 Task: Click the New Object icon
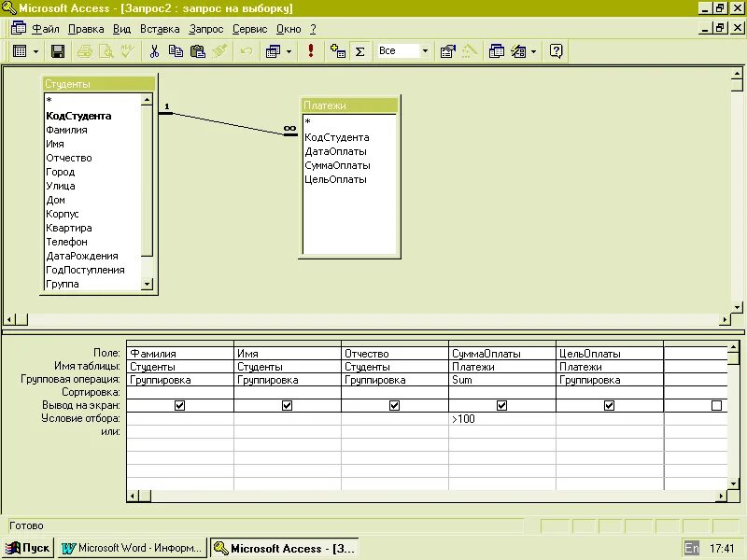click(518, 51)
